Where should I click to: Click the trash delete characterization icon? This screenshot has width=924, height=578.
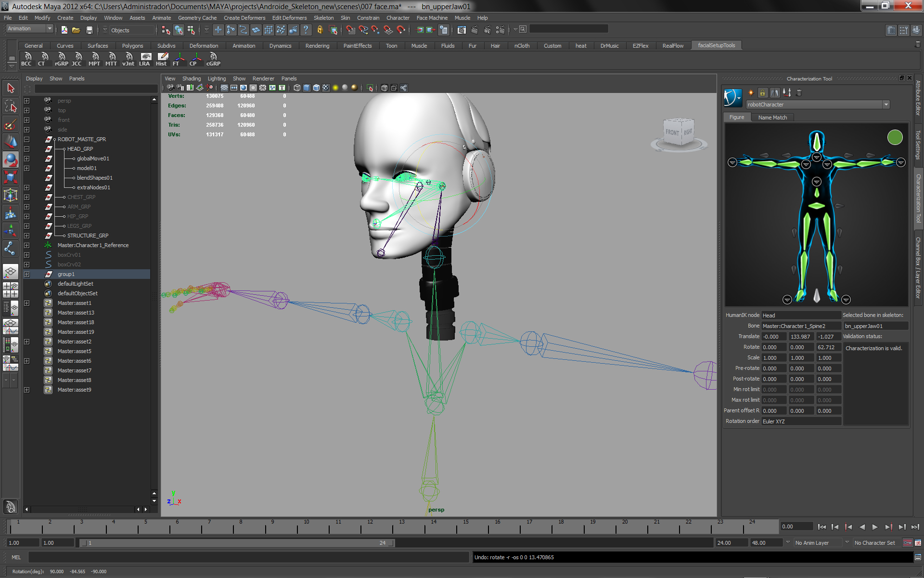click(799, 92)
